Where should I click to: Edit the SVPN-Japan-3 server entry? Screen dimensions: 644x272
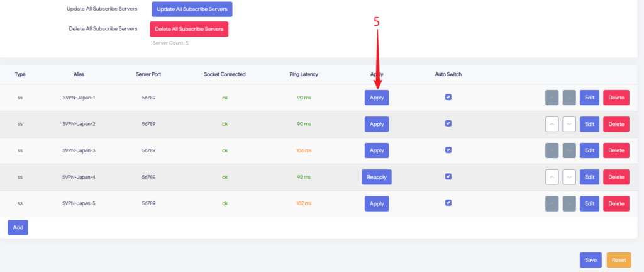coord(589,150)
